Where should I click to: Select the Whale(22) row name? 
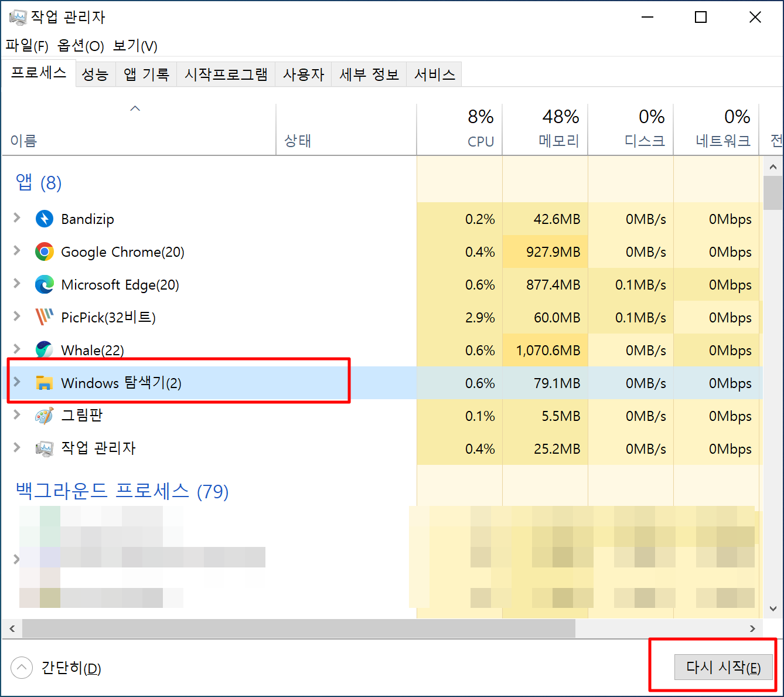(93, 351)
